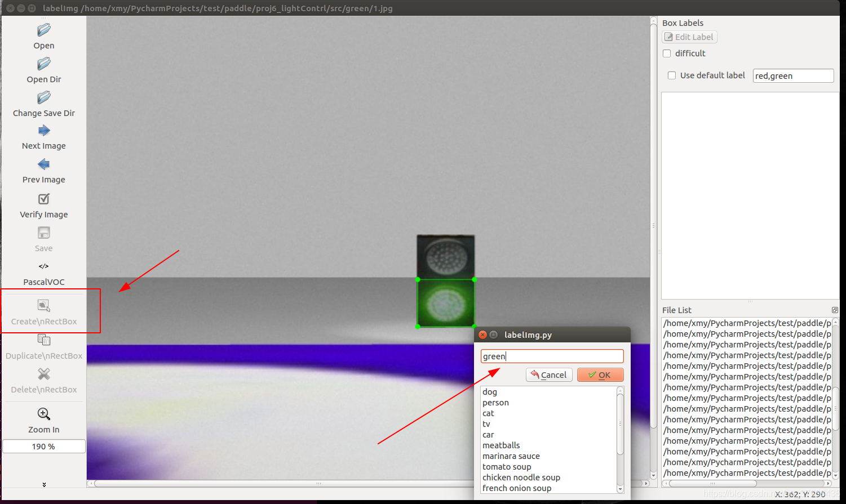This screenshot has height=504, width=846.
Task: Close the labelImg.py dialog window
Action: click(482, 334)
